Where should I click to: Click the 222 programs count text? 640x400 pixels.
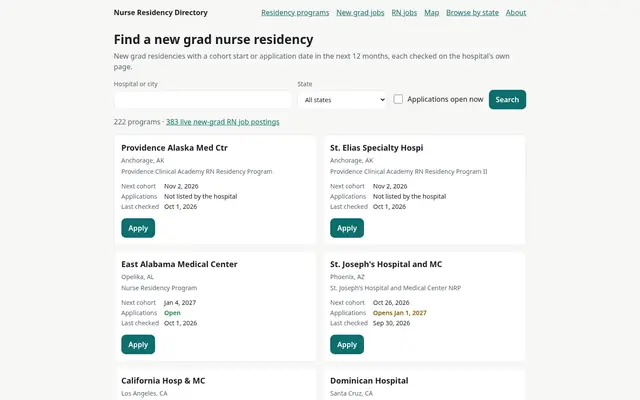pos(137,122)
